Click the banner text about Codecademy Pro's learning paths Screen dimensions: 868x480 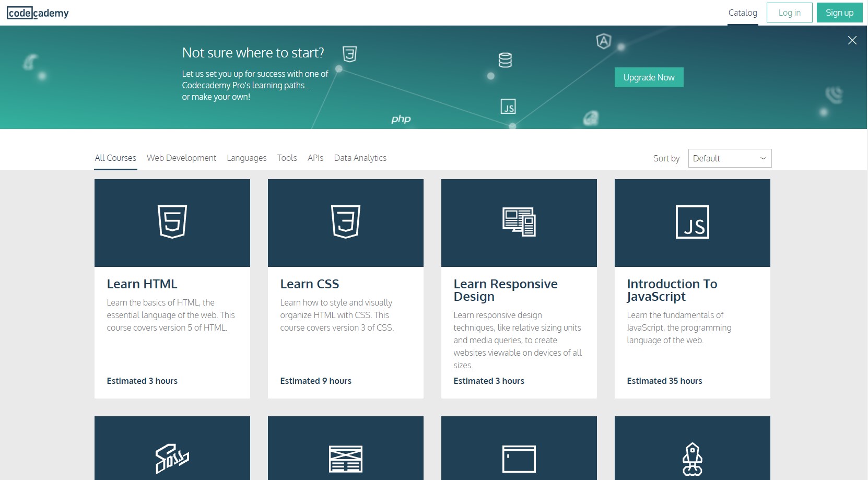[255, 85]
